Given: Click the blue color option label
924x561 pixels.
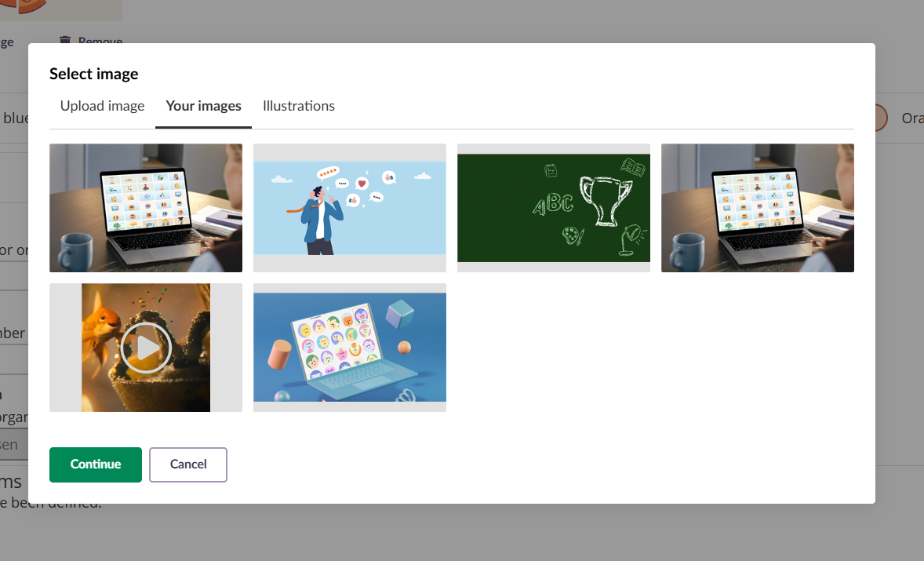Looking at the screenshot, I should click(14, 118).
